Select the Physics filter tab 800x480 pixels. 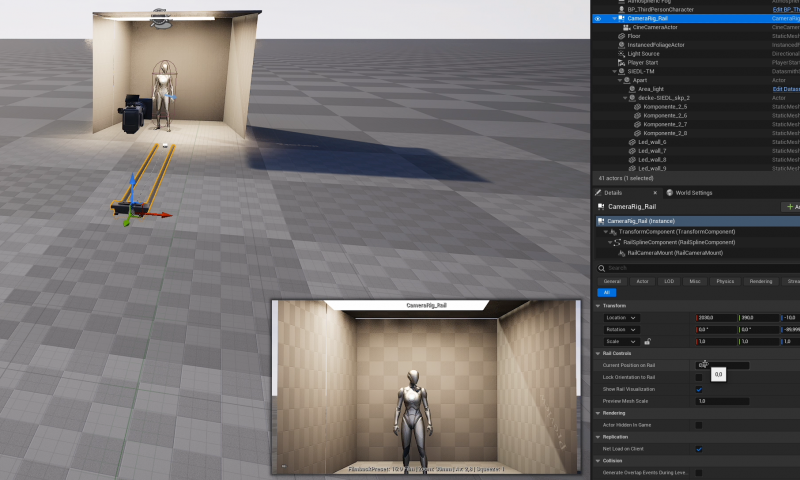click(725, 282)
